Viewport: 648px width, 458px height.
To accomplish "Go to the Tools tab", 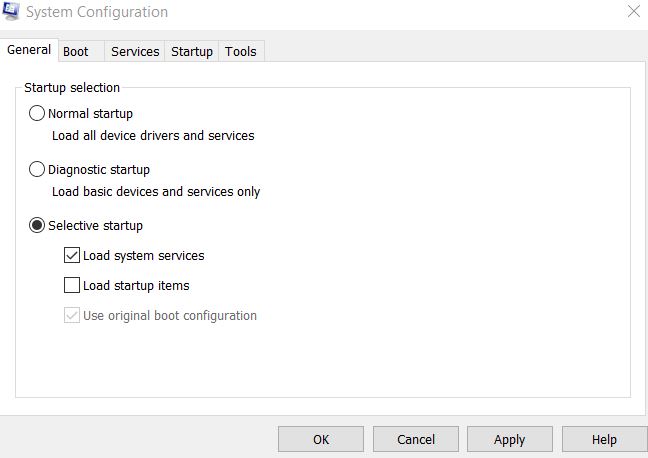I will [x=241, y=52].
